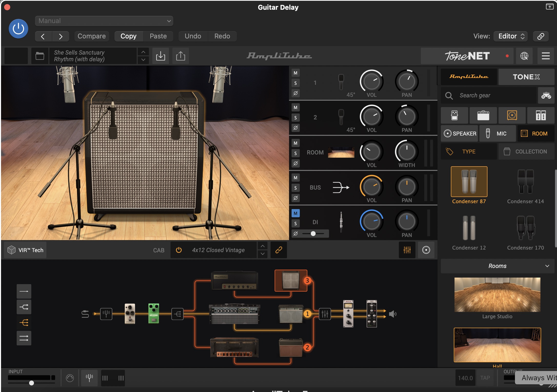Click the BUS VOL knob
557x392 pixels.
[371, 187]
